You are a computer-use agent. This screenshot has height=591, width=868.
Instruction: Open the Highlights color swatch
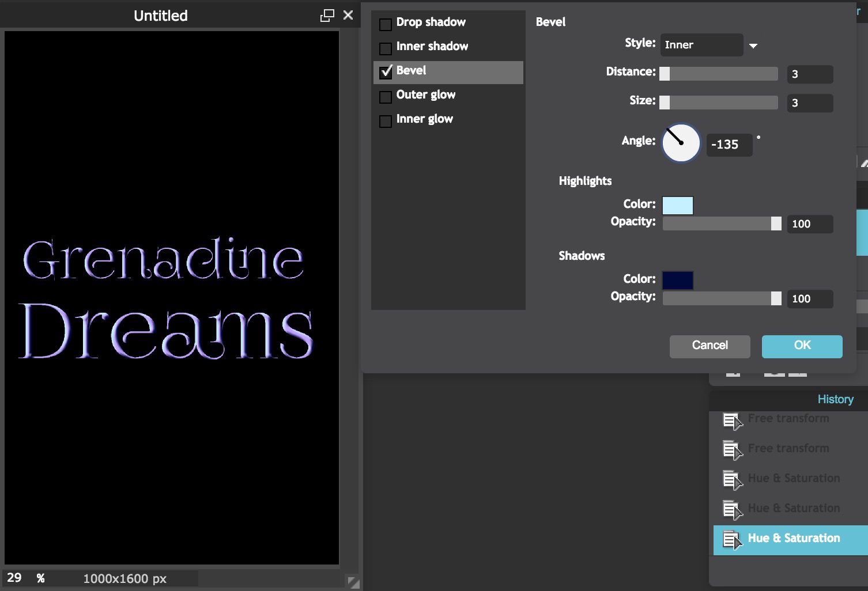(x=678, y=205)
